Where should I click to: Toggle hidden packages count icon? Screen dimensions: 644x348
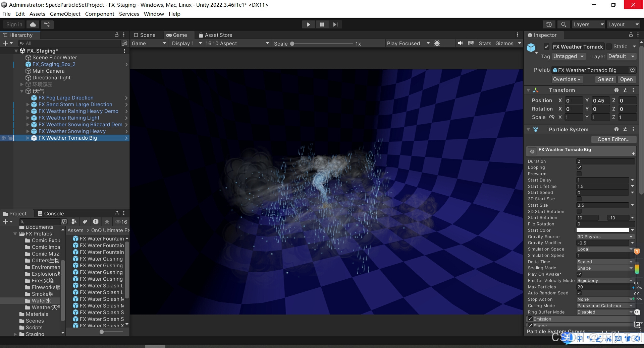121,222
